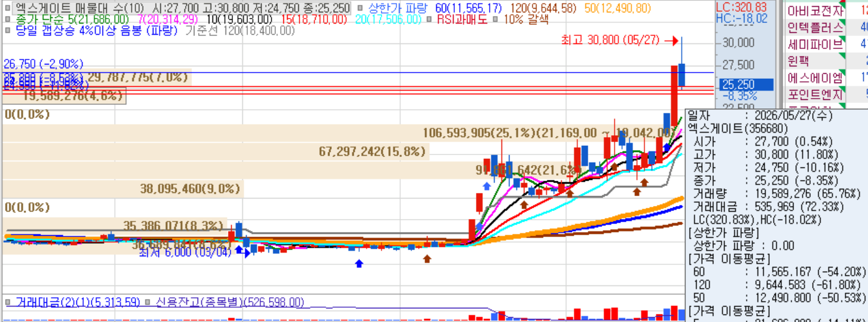Image resolution: width=868 pixels, height=322 pixels.
Task: Select 에스에이엠 in the stock list
Action: [x=816, y=78]
